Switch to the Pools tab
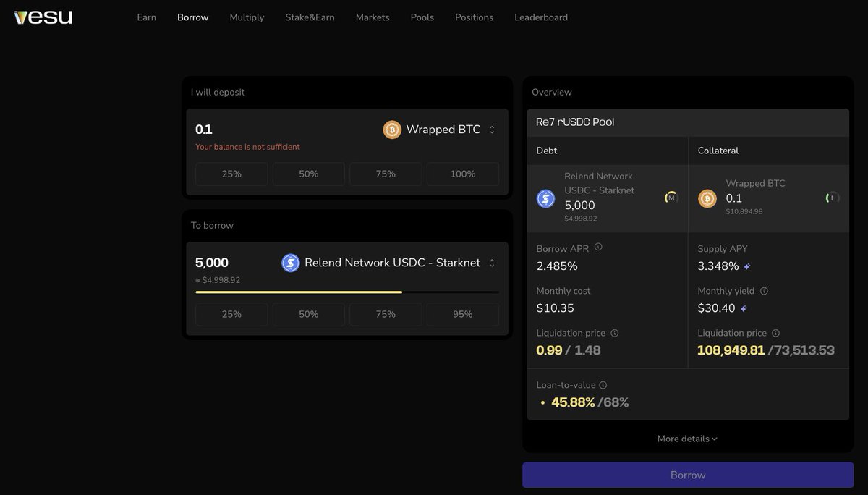868x495 pixels. click(422, 17)
